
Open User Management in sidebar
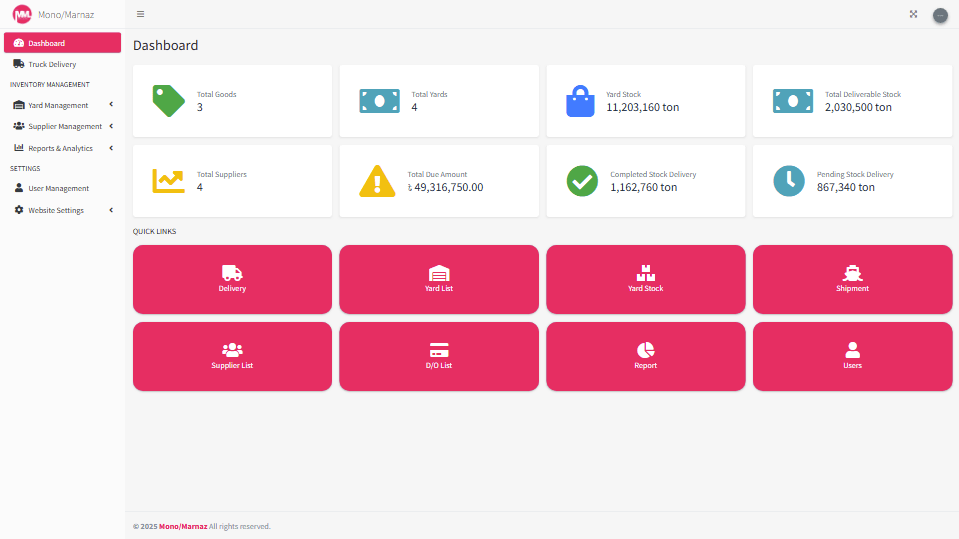pyautogui.click(x=62, y=188)
